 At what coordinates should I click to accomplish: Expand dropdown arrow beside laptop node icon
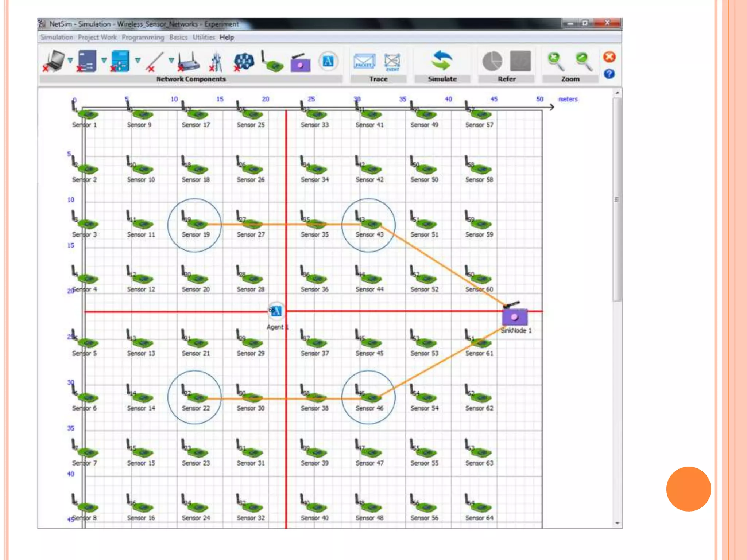(70, 60)
